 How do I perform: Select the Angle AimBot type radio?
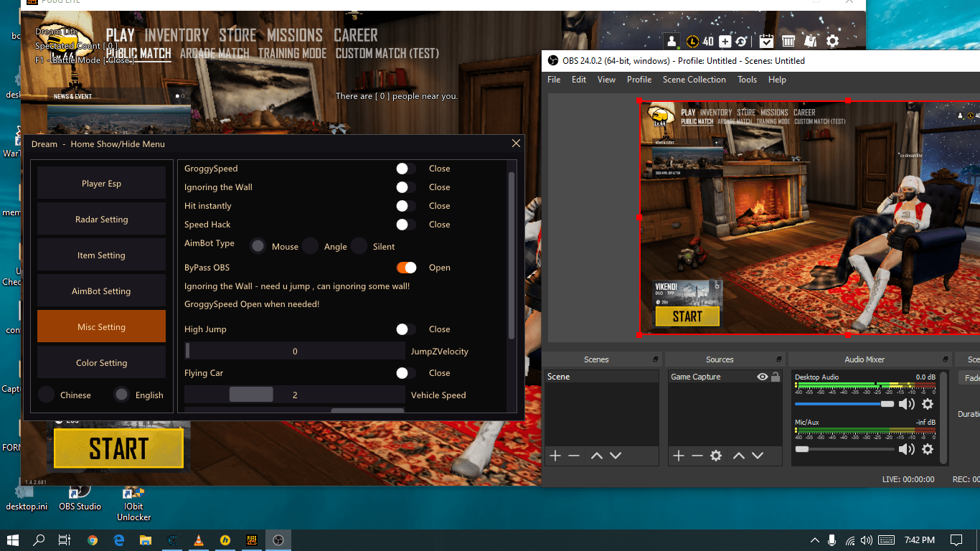310,246
